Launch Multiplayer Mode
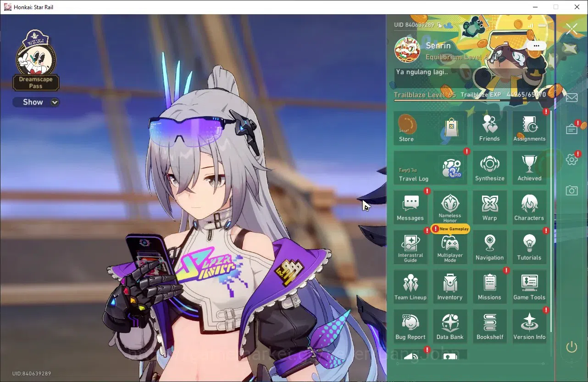This screenshot has width=588, height=382. click(450, 247)
